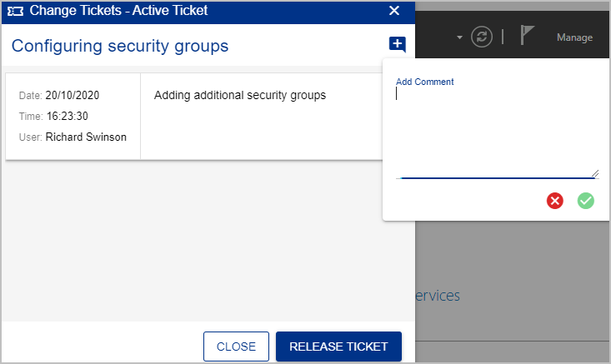Click the RELEASE TICKET button

tap(338, 347)
